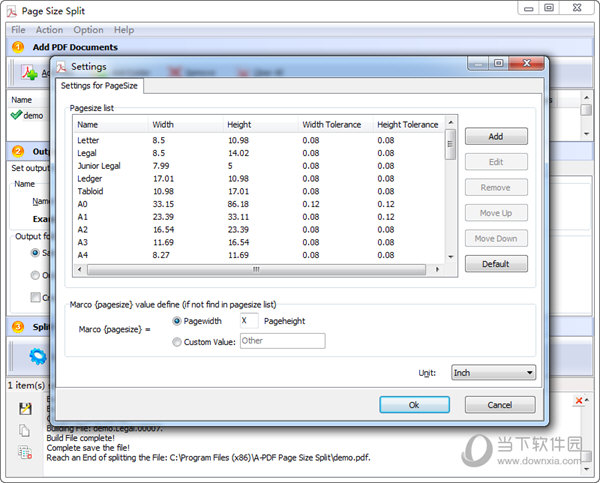The image size is (600, 483).
Task: Click the Move Up button
Action: (496, 213)
